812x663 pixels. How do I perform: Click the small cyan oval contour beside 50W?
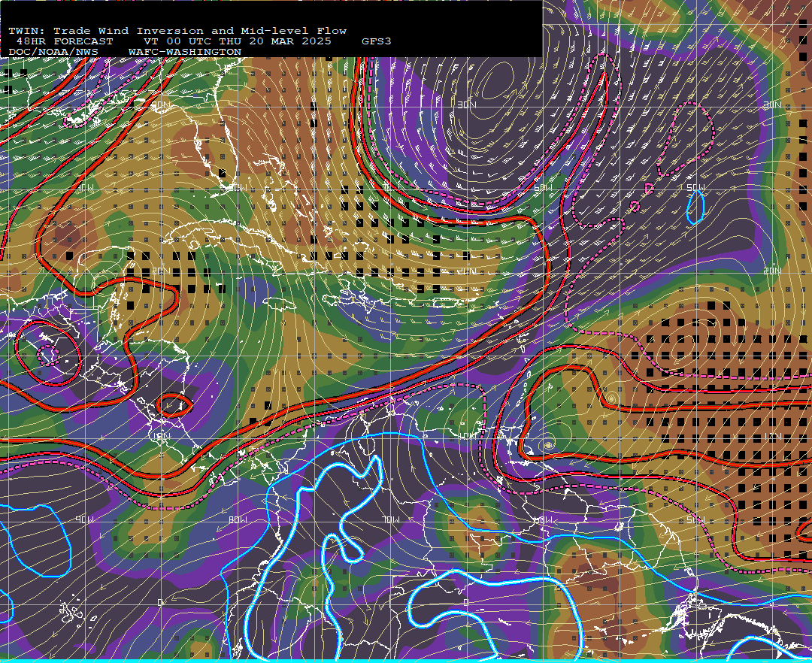[x=695, y=207]
